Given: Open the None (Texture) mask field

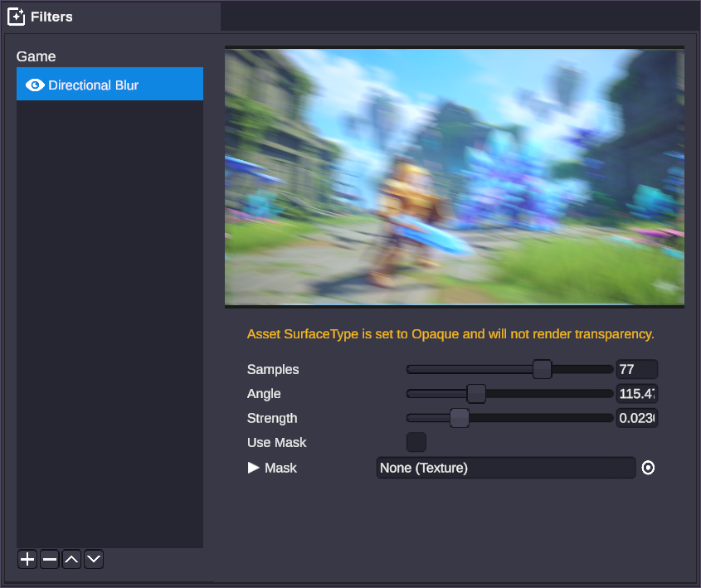Looking at the screenshot, I should (x=505, y=468).
